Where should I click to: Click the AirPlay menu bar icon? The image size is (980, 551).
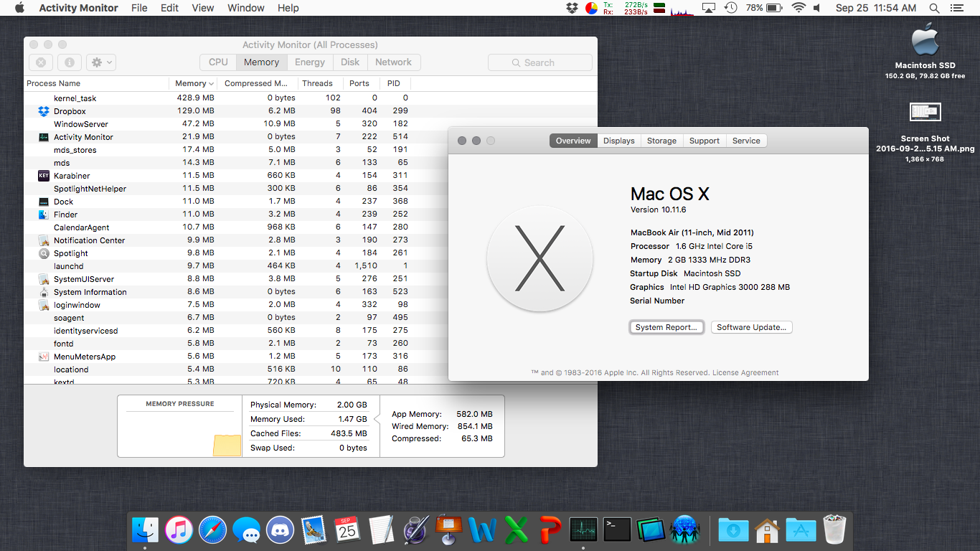point(709,8)
